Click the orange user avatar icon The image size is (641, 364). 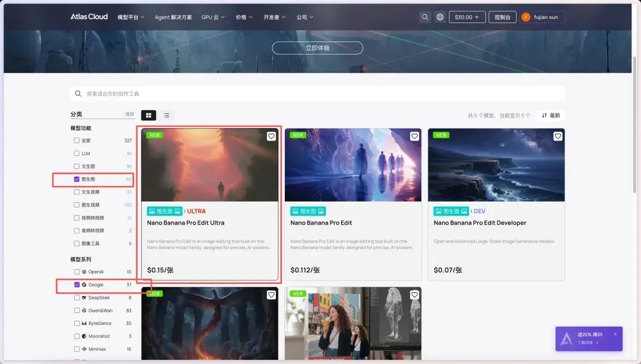526,17
